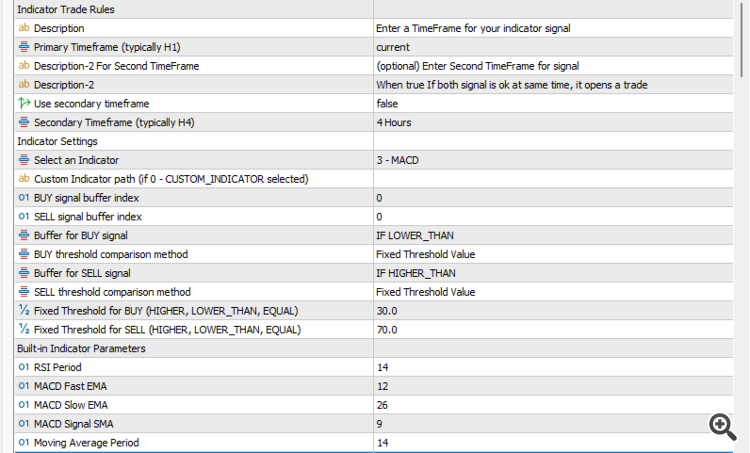The width and height of the screenshot is (750, 453).
Task: Click the vertical scrollbar on the right
Action: pyautogui.click(x=742, y=200)
